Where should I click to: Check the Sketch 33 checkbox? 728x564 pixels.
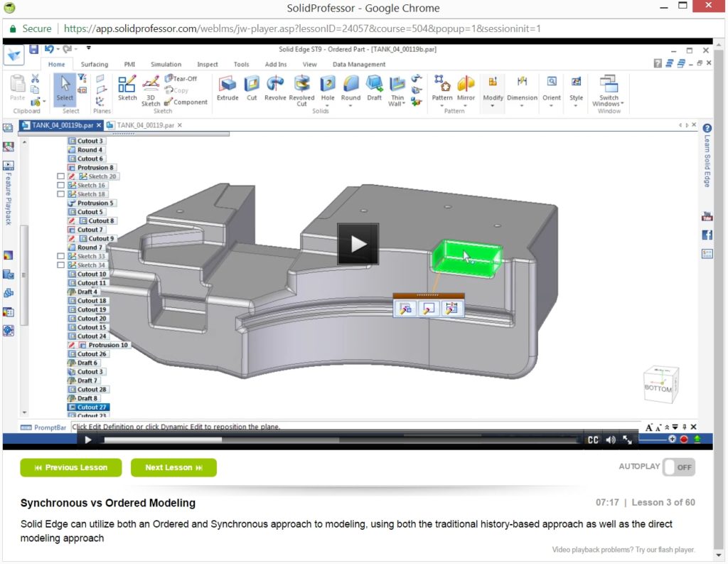tap(61, 256)
